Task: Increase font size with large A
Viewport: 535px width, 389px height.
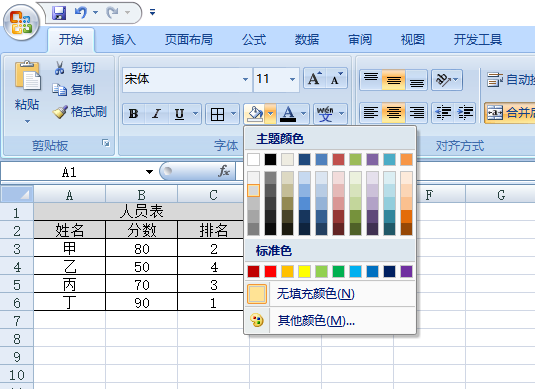Action: pos(315,79)
